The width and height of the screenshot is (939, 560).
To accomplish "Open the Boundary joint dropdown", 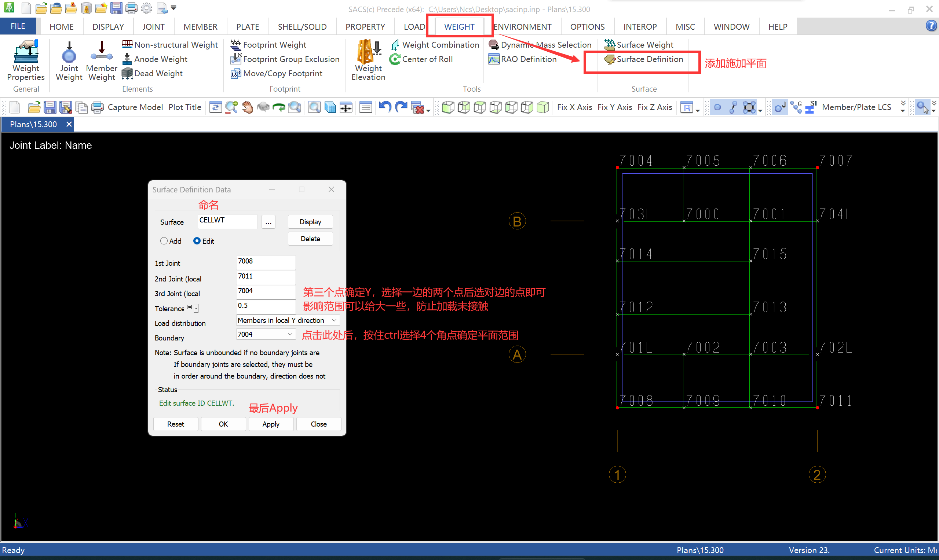I will 290,334.
